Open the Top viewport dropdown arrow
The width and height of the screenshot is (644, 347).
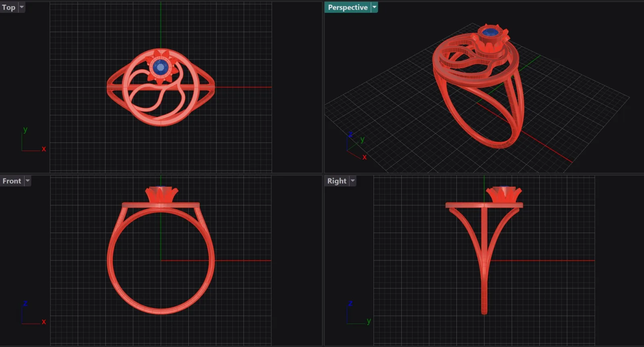click(x=22, y=7)
